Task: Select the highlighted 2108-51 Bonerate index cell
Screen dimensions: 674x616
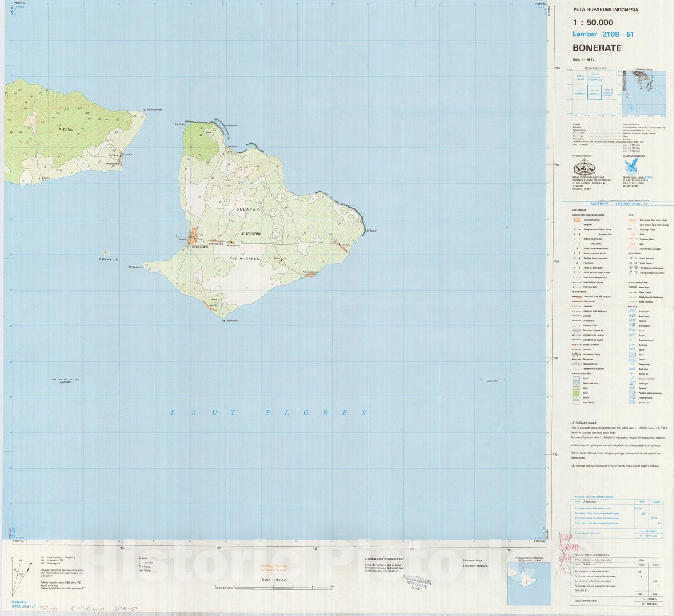Action: click(594, 92)
